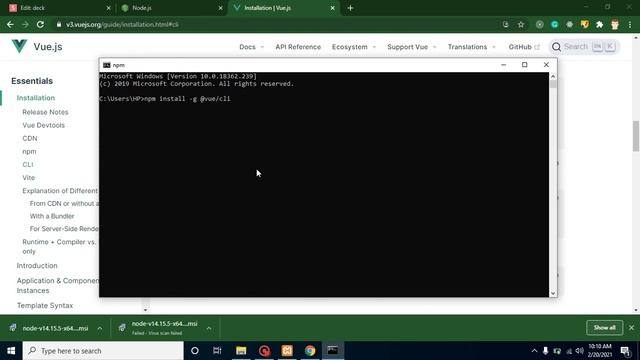Click the Essentials sidebar heading
The image size is (640, 360).
(x=32, y=81)
